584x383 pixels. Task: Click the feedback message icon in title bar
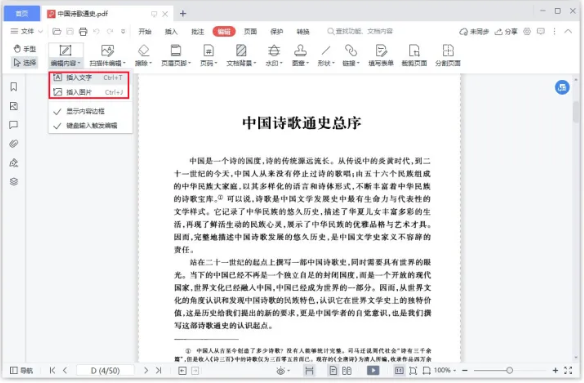click(x=541, y=32)
